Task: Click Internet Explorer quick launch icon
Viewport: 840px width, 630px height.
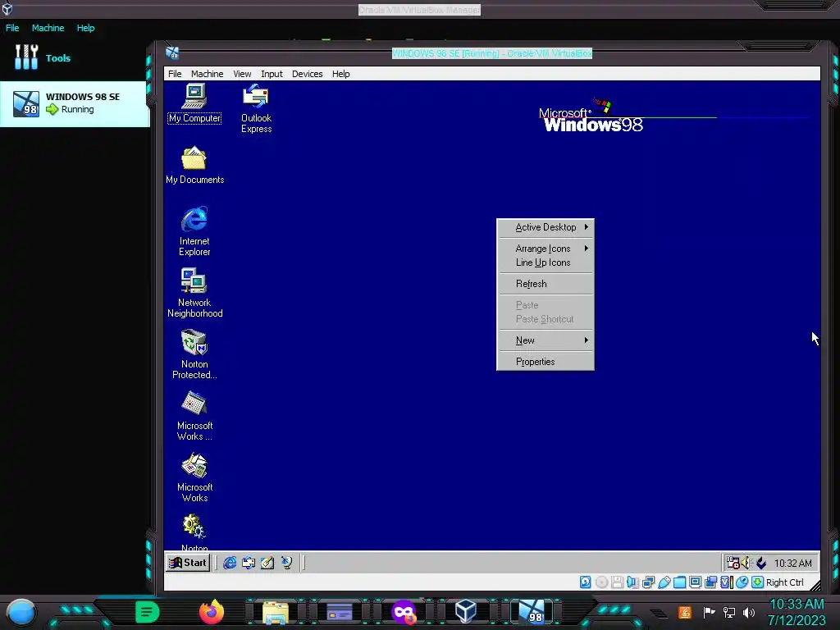Action: 230,563
